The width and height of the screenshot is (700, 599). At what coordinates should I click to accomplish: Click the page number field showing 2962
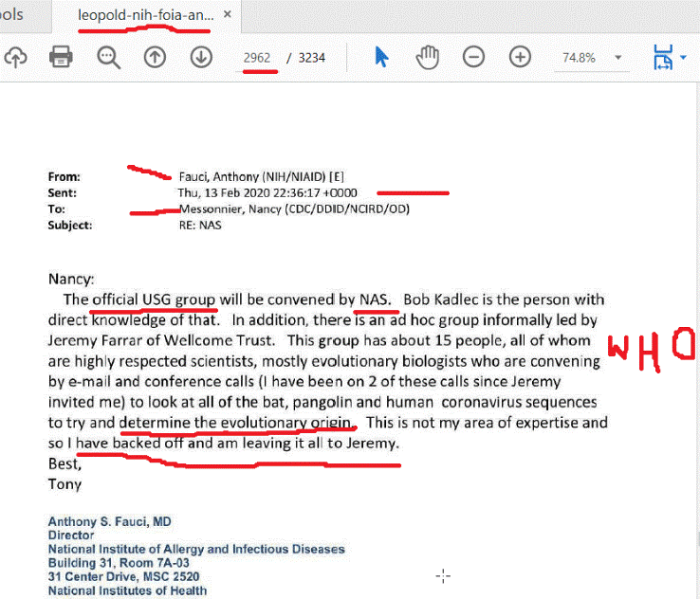[257, 57]
